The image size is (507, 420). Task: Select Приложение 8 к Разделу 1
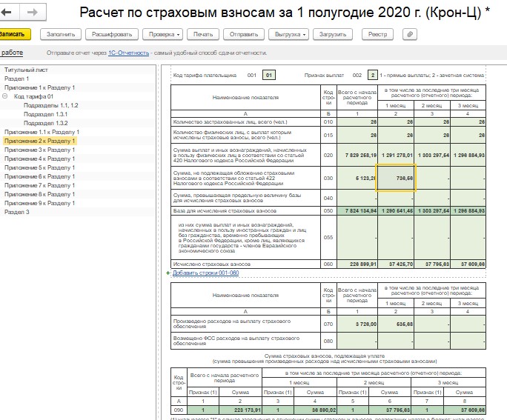click(x=39, y=194)
